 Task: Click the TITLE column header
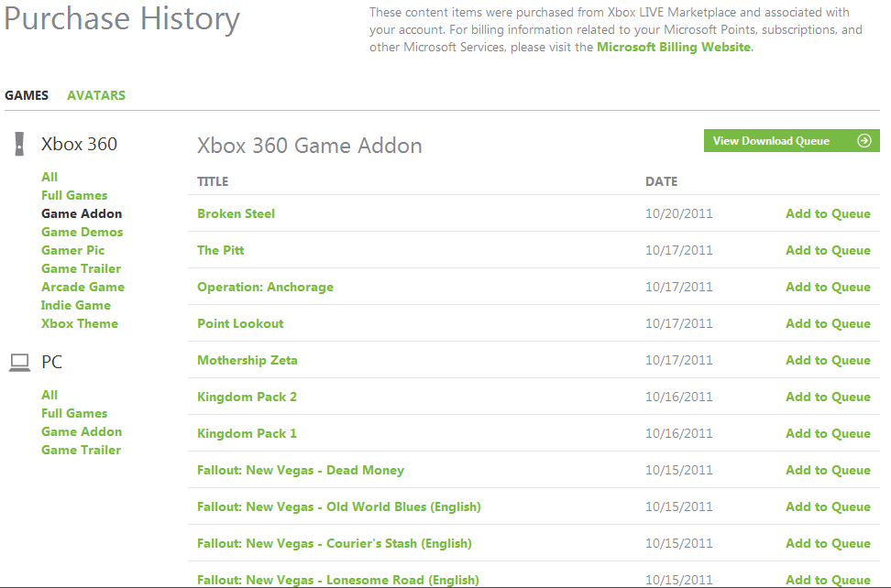click(213, 181)
